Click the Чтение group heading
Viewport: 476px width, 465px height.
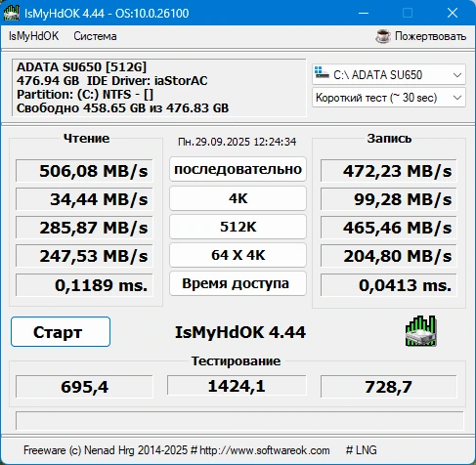(x=86, y=139)
